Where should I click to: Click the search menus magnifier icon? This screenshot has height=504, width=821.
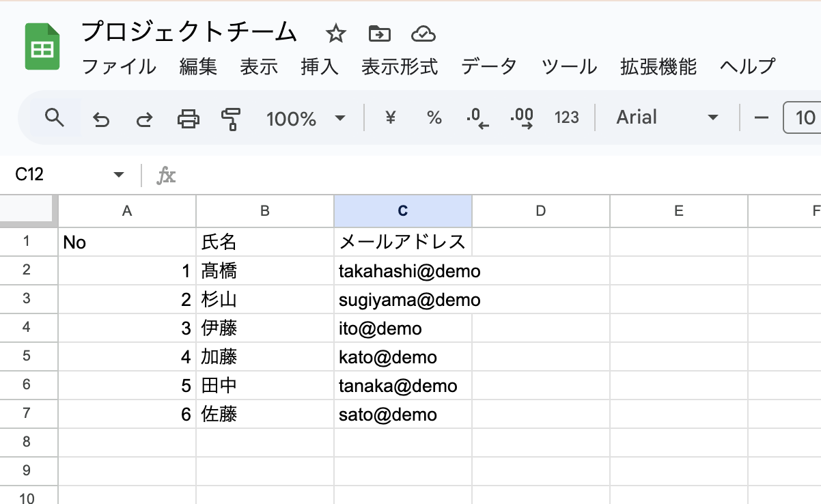coord(55,118)
